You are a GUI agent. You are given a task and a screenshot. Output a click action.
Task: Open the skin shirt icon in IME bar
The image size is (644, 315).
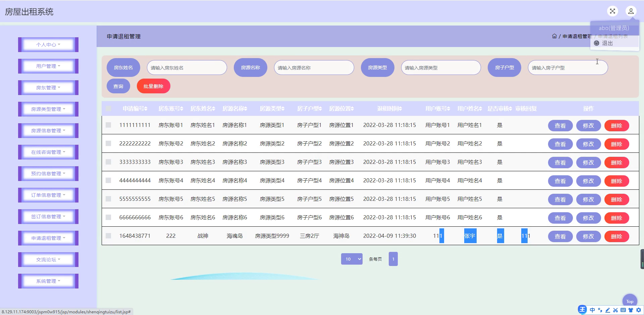[631, 310]
